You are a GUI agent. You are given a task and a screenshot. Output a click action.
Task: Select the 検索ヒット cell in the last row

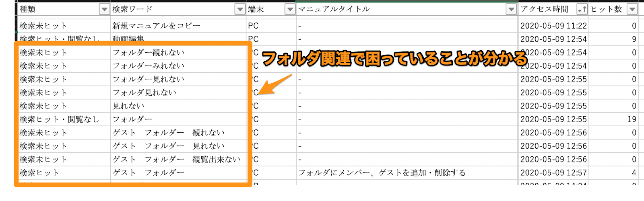pos(39,173)
